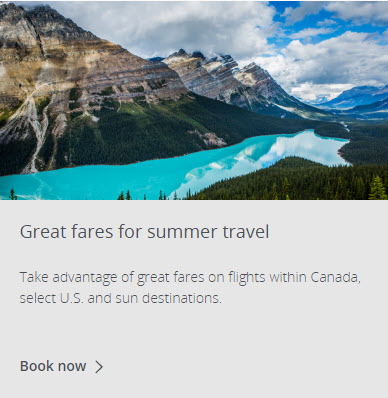The width and height of the screenshot is (388, 398).
Task: Click the word 'Book' in the call-to-action
Action: coord(34,366)
